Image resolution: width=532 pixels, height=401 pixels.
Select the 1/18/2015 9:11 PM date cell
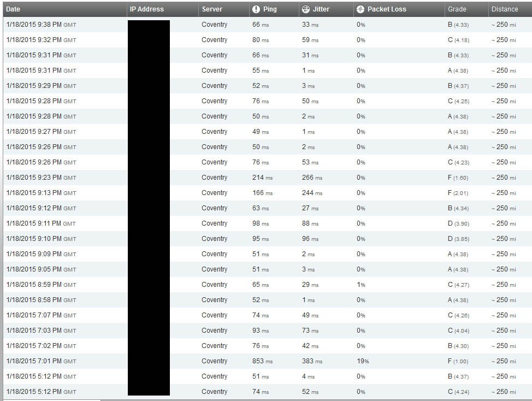(41, 223)
